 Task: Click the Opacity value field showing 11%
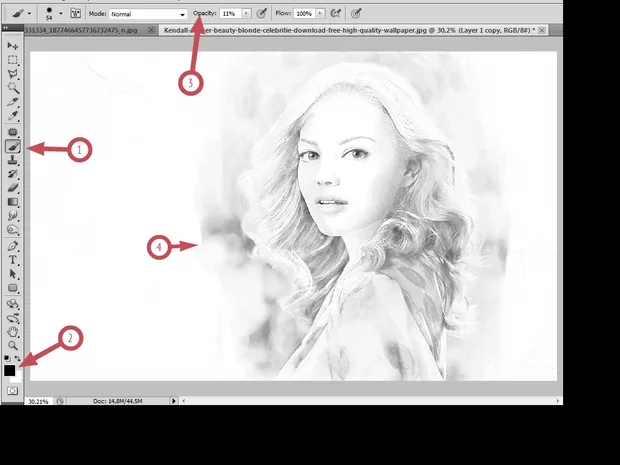pos(229,15)
